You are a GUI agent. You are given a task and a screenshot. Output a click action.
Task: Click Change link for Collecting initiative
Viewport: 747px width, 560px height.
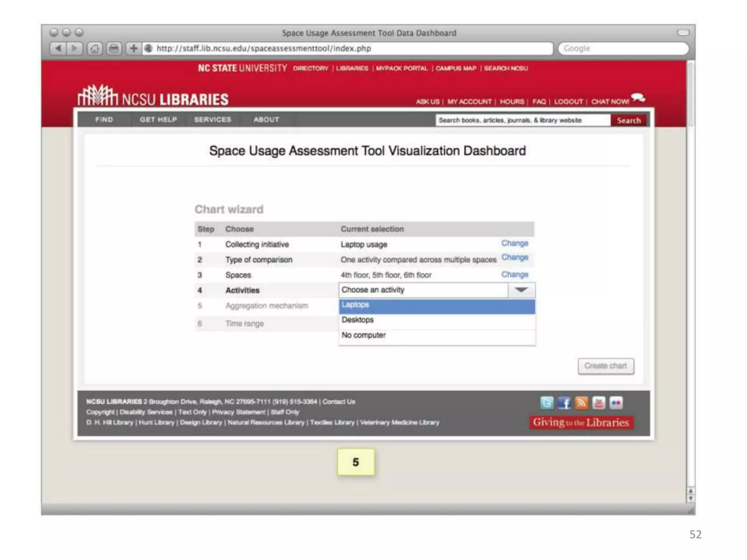click(514, 243)
